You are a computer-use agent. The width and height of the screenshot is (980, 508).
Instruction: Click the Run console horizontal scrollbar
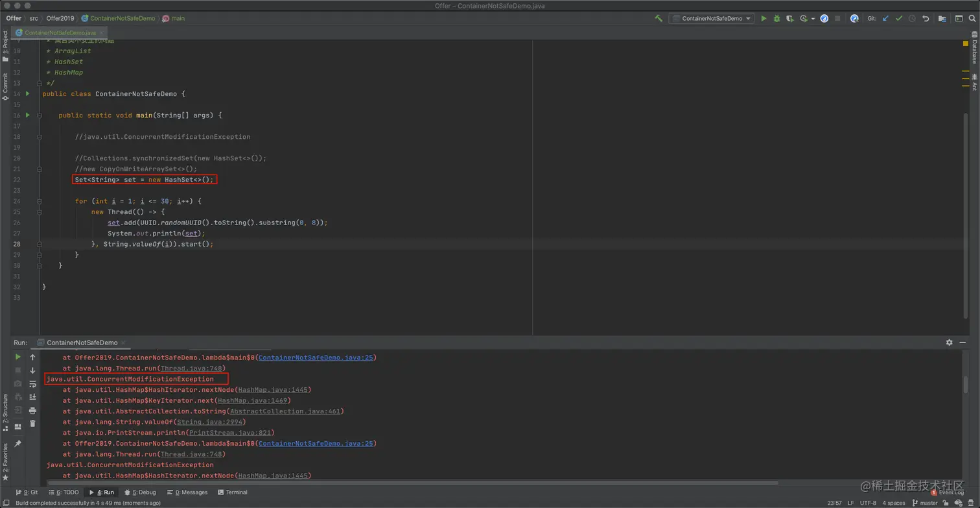[412, 483]
